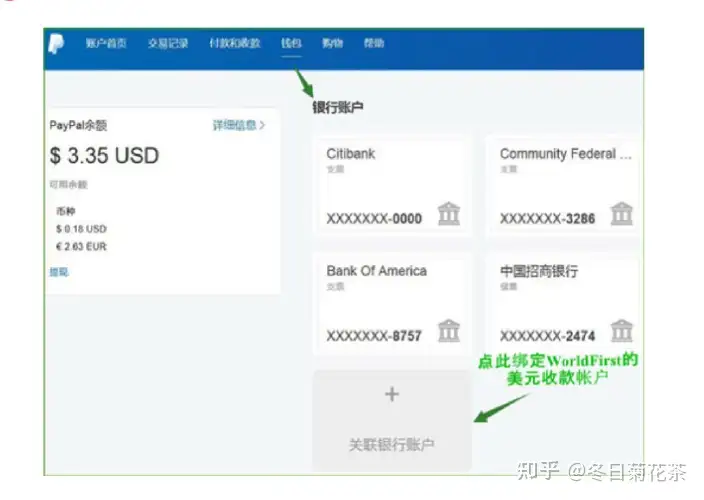
Task: Select the 钱包 tab
Action: coord(291,43)
